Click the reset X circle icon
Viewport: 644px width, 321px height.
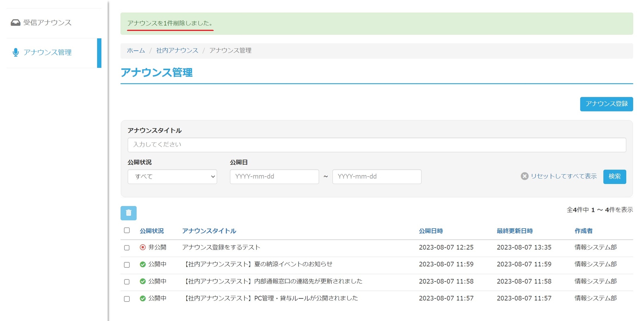(525, 176)
